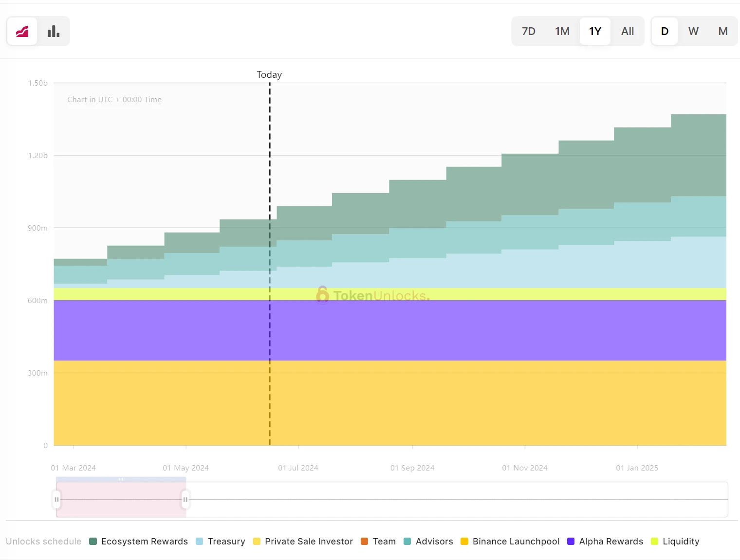This screenshot has width=740, height=560.
Task: Select the 7D time range
Action: [528, 32]
